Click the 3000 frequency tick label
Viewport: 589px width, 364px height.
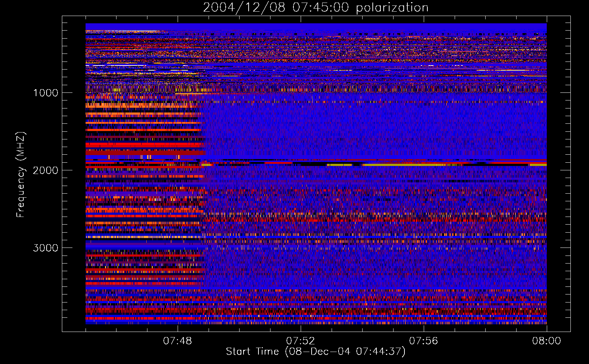click(x=46, y=248)
